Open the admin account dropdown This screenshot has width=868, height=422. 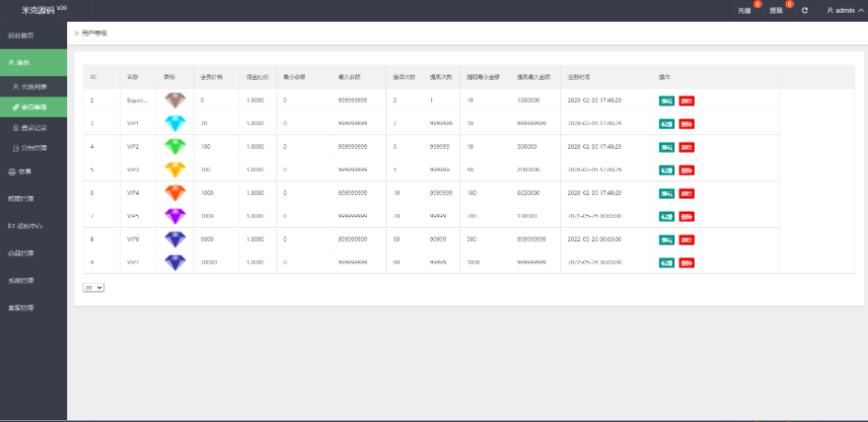point(844,10)
